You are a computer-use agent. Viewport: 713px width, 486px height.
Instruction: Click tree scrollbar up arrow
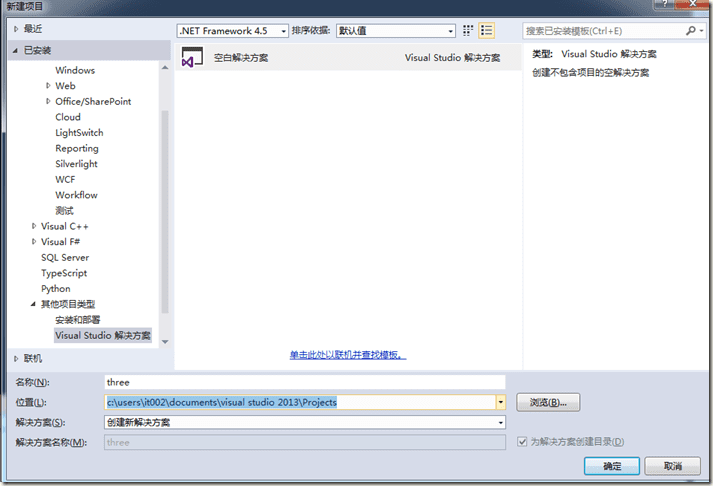[x=165, y=68]
